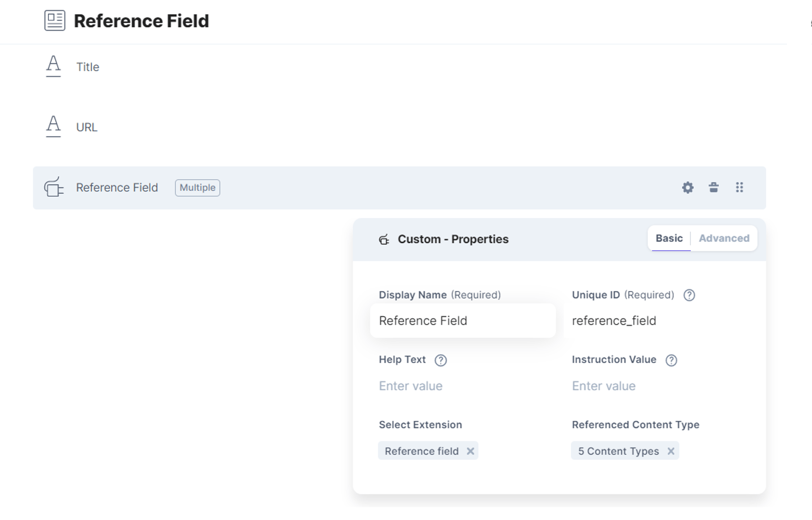
Task: Click the Custom - Properties header icon
Action: click(384, 239)
